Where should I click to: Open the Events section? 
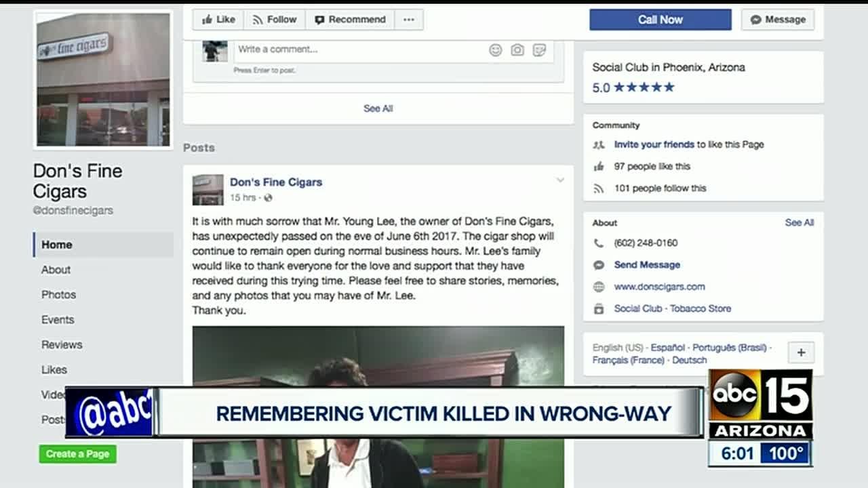[x=58, y=320]
